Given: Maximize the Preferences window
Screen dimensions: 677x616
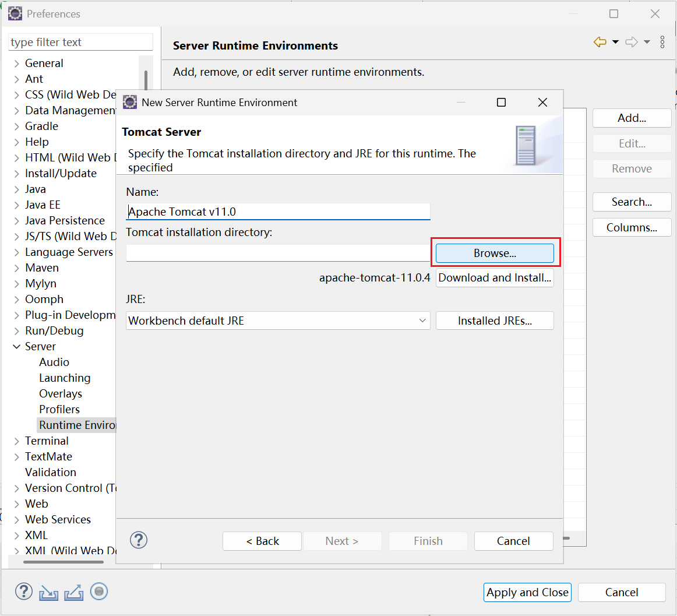Looking at the screenshot, I should point(613,14).
